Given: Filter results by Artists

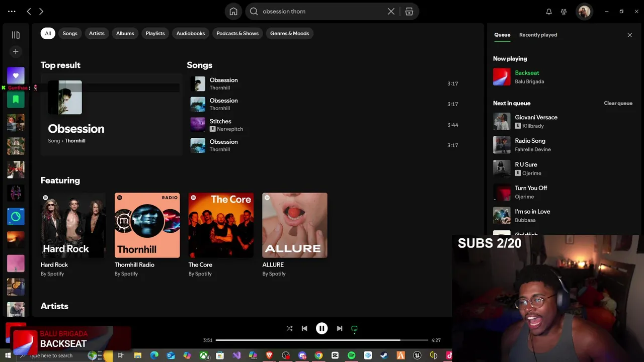Looking at the screenshot, I should click(x=97, y=33).
